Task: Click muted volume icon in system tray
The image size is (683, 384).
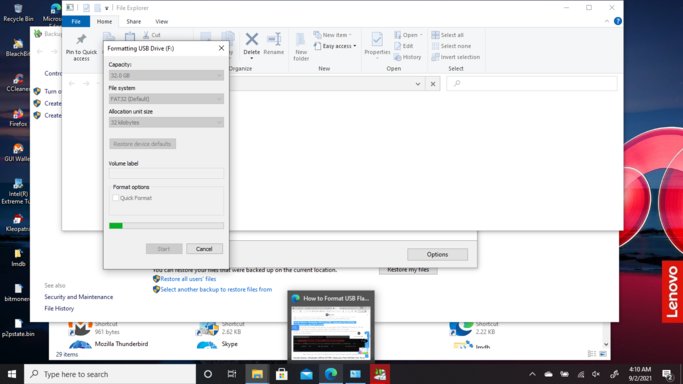Action: 596,374
